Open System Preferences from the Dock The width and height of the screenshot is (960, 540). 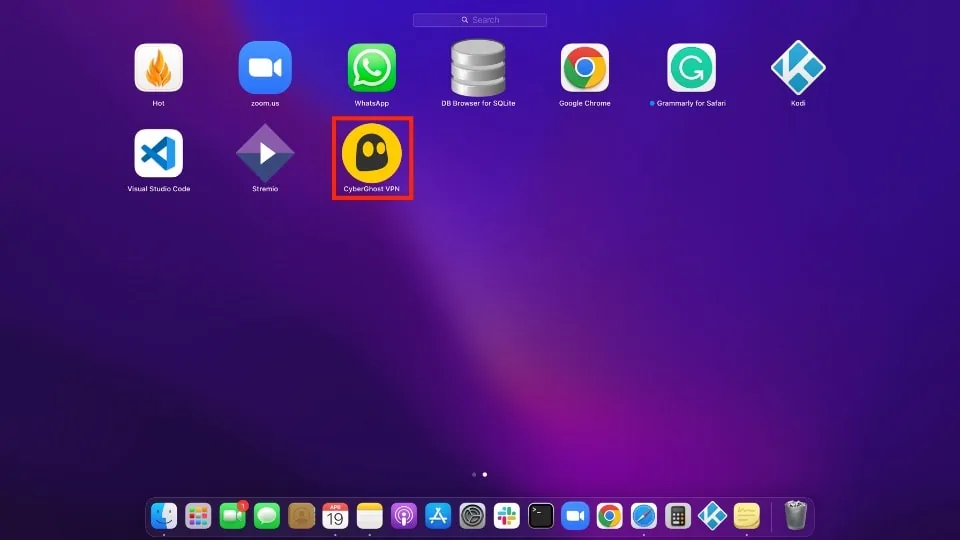[x=473, y=516]
